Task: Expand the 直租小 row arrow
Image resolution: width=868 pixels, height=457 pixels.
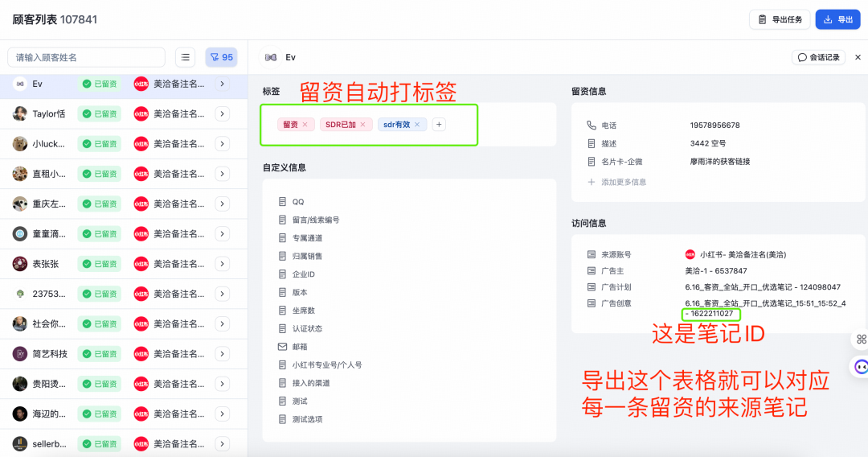Action: [x=222, y=174]
